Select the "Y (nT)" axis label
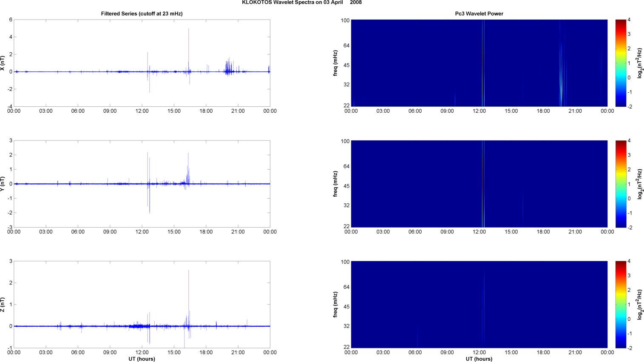This screenshot has height=362, width=644. point(3,184)
